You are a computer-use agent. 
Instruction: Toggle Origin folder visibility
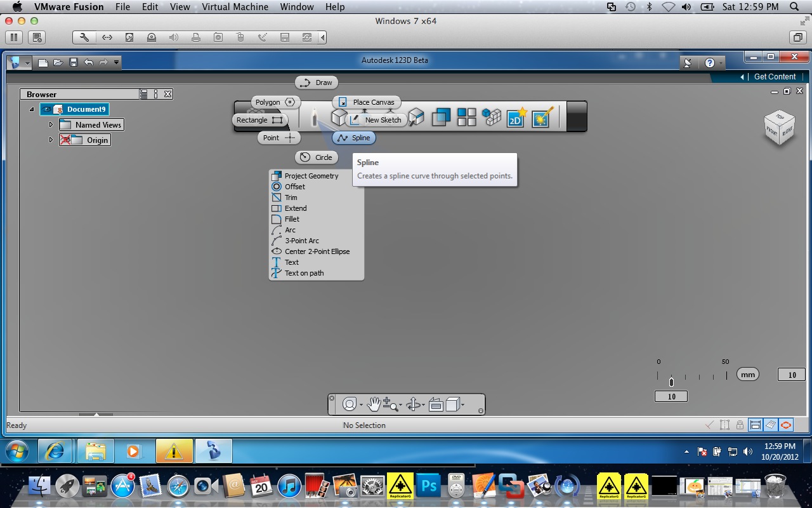(x=65, y=140)
